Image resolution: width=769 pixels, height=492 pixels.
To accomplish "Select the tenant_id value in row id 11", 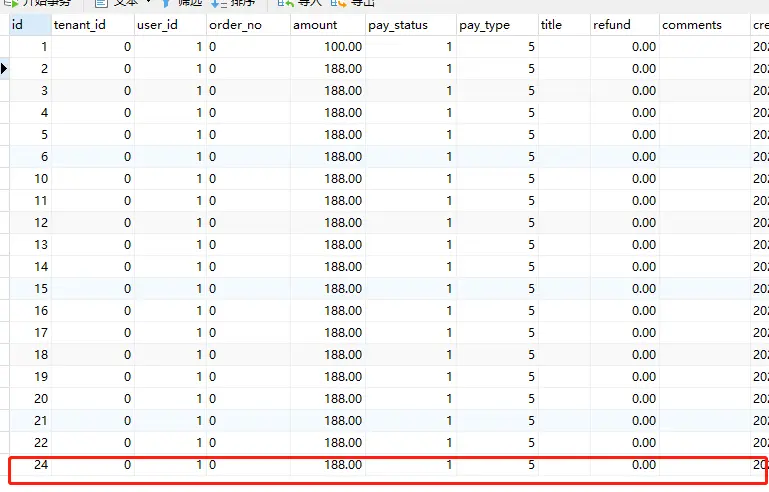I will tap(92, 201).
